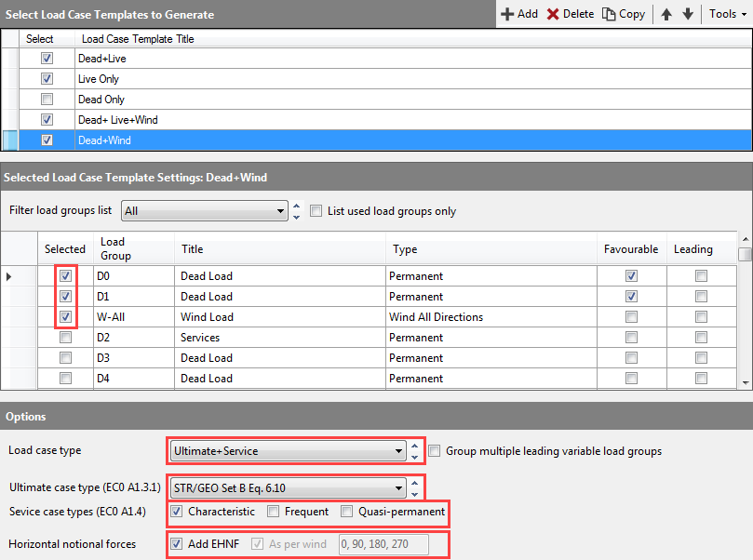This screenshot has height=560, width=753.
Task: Copy the selected load case template
Action: click(624, 14)
